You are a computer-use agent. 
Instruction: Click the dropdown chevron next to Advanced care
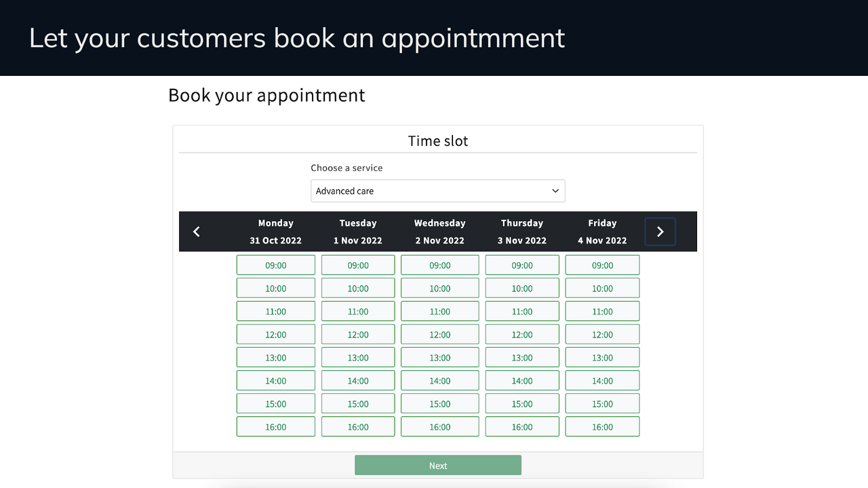554,190
